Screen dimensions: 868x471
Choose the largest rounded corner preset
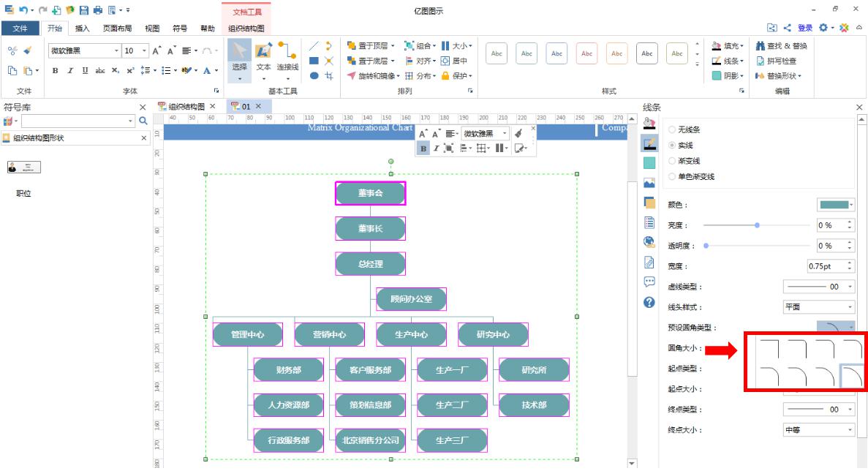(851, 375)
